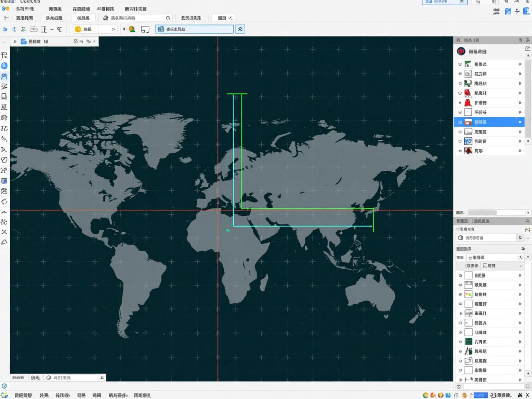
Task: Expand the lower panel layer with the grid thumbnail
Action: 460,314
